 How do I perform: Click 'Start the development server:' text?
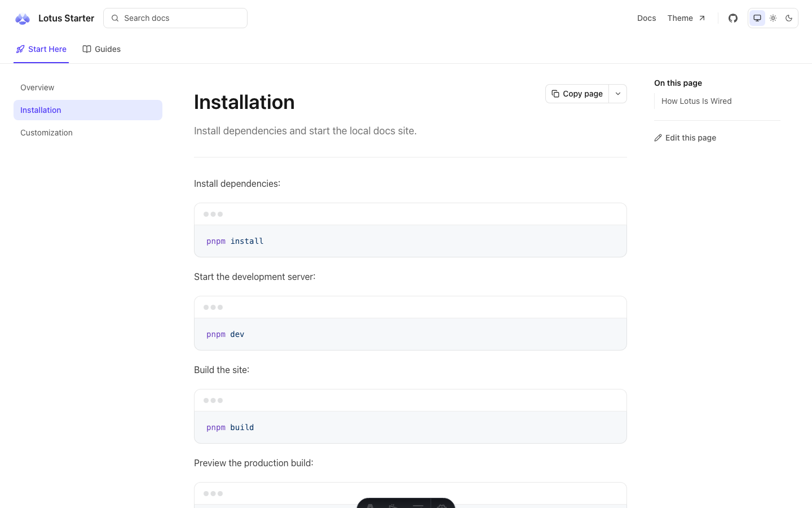[x=255, y=277]
